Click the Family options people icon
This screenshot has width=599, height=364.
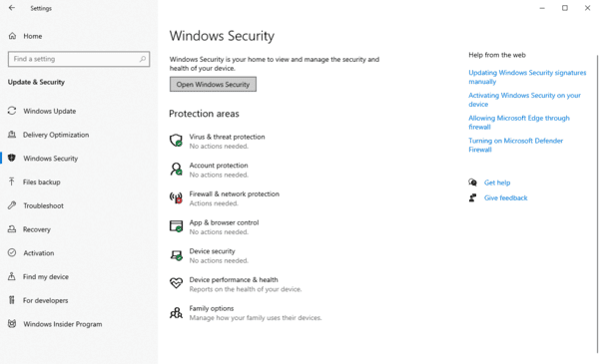[x=176, y=312]
